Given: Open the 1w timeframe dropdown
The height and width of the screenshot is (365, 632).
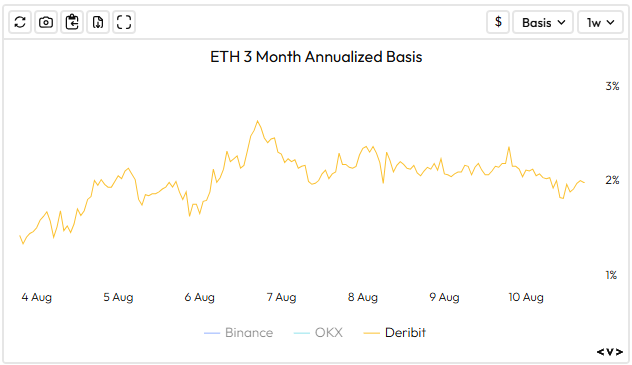Looking at the screenshot, I should pyautogui.click(x=601, y=22).
